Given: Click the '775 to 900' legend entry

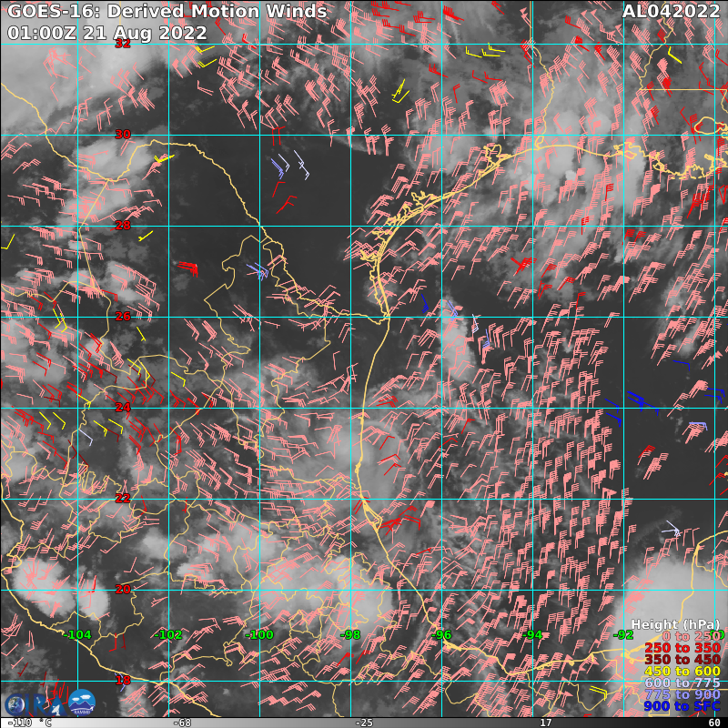Looking at the screenshot, I should 682,694.
